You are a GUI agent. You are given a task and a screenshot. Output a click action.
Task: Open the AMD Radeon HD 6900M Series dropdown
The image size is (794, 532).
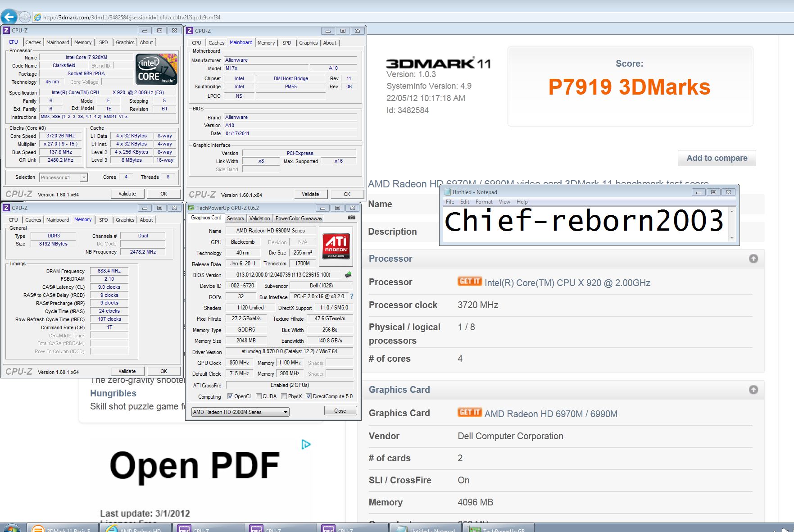coord(240,412)
